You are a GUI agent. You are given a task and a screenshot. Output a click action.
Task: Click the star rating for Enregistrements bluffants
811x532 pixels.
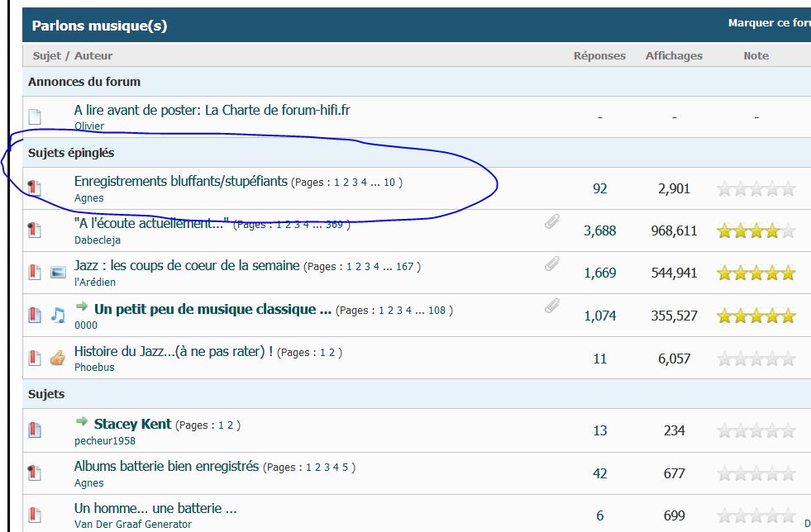(756, 188)
